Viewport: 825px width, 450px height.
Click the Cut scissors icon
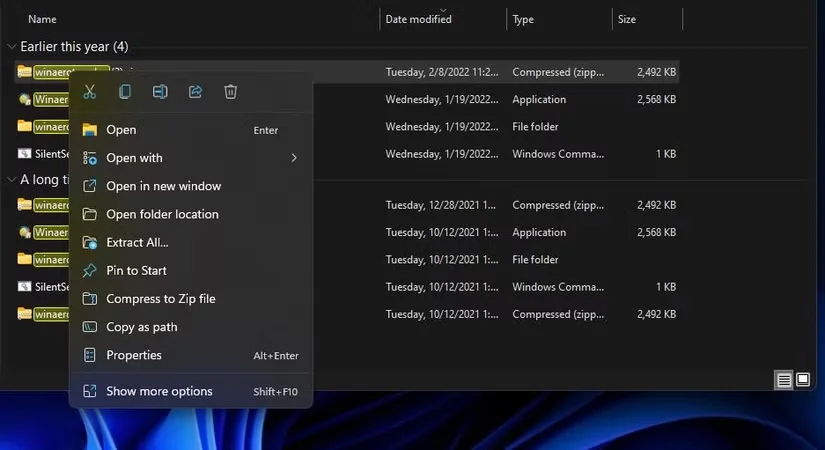90,92
